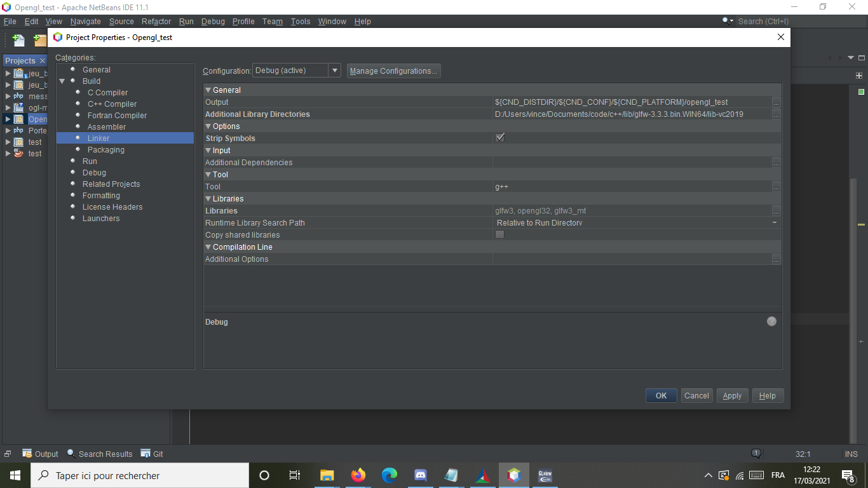Show hidden system tray icons
The height and width of the screenshot is (488, 868).
709,475
